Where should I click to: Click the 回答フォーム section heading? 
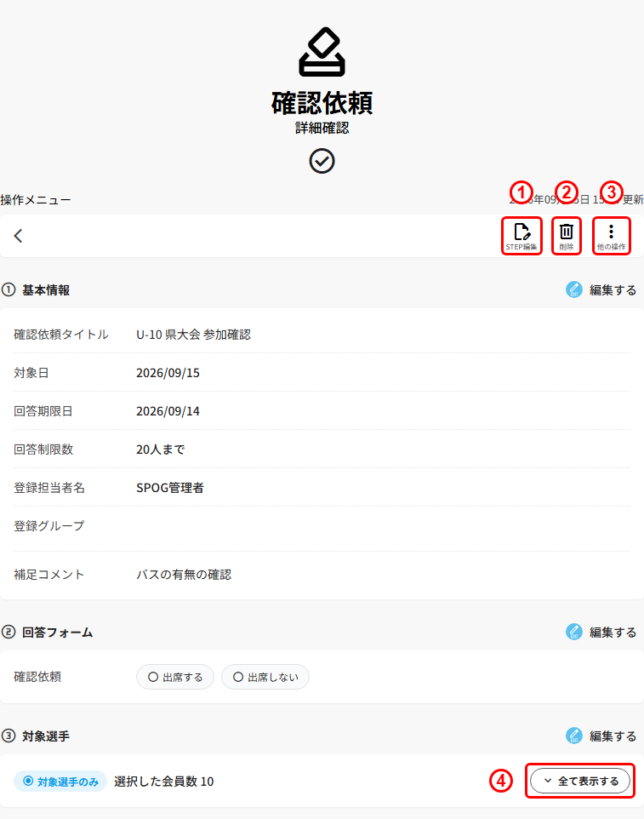[x=57, y=632]
